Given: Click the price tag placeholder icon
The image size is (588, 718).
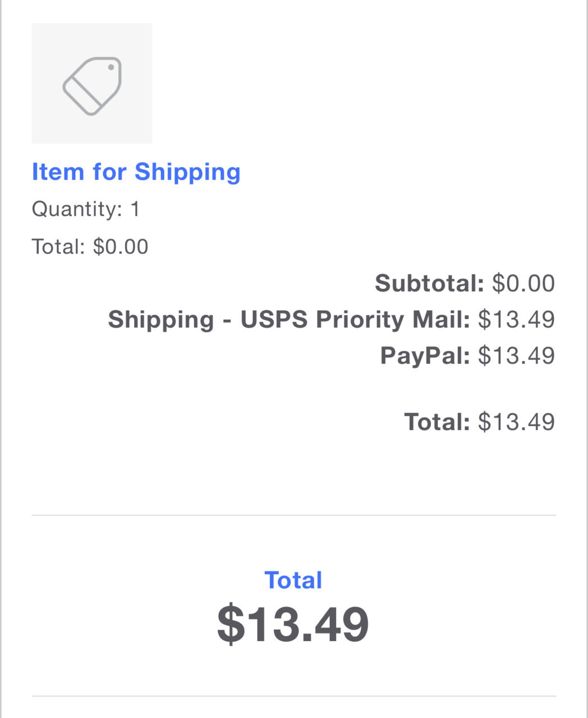Looking at the screenshot, I should tap(92, 86).
